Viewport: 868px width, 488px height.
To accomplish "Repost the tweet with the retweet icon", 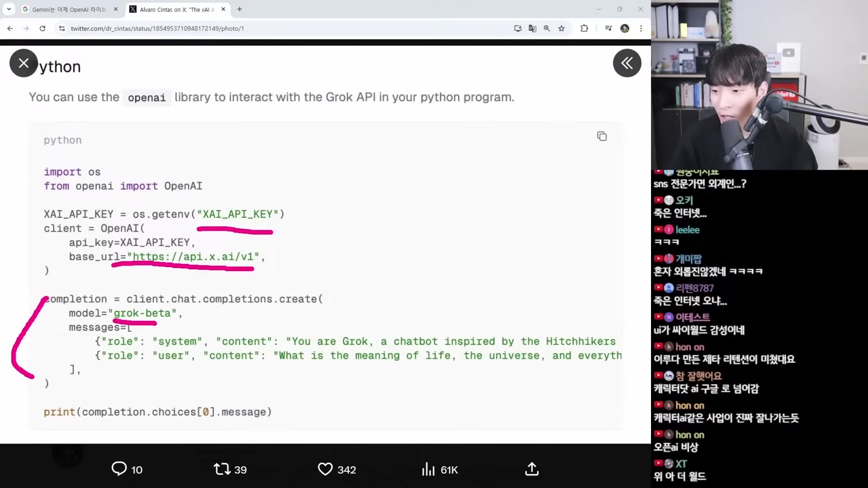I will pyautogui.click(x=222, y=469).
